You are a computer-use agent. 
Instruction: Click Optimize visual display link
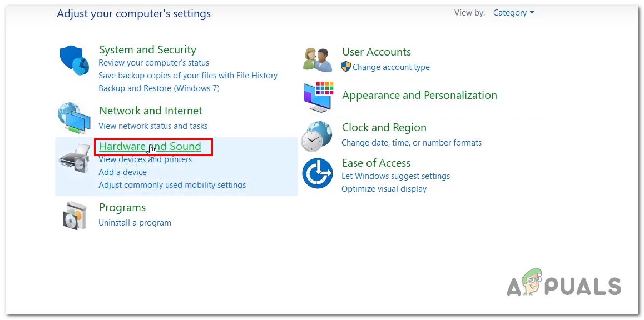[384, 189]
